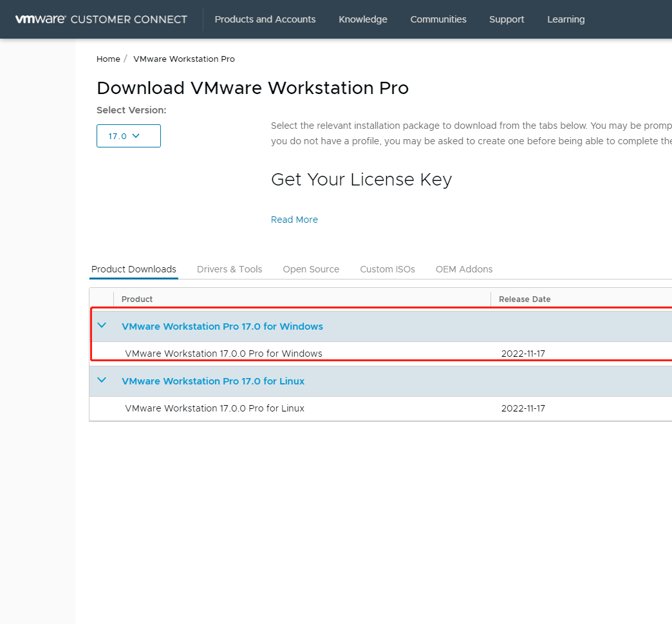Open the 17.0 version dropdown
This screenshot has height=624, width=672.
(x=129, y=136)
